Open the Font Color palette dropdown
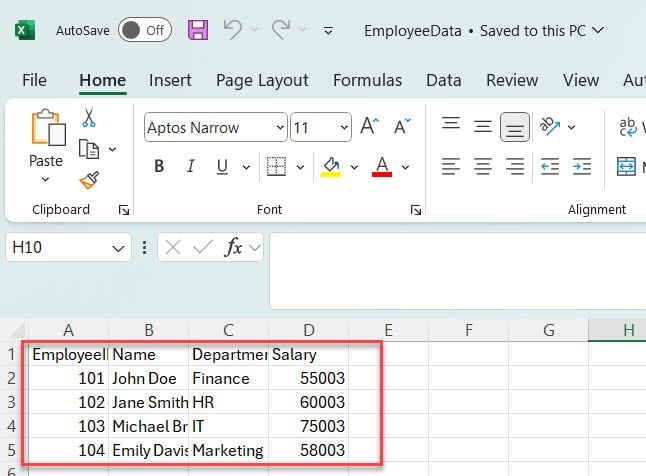This screenshot has height=476, width=646. (405, 167)
